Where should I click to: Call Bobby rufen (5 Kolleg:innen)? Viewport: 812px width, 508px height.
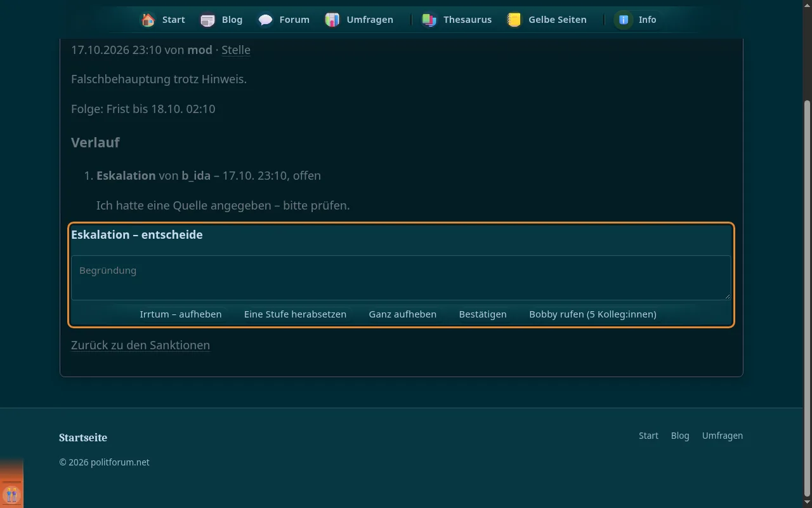click(593, 314)
